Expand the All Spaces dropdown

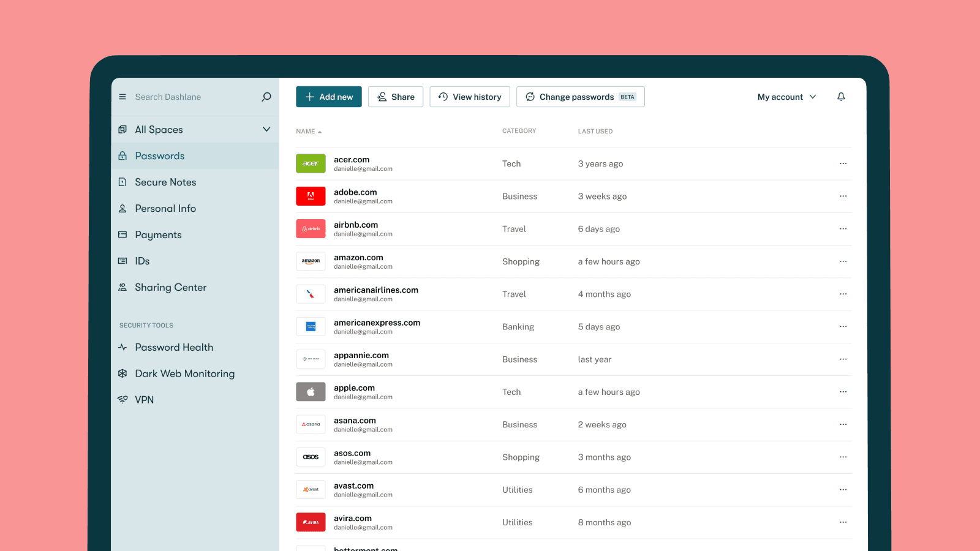click(x=266, y=129)
